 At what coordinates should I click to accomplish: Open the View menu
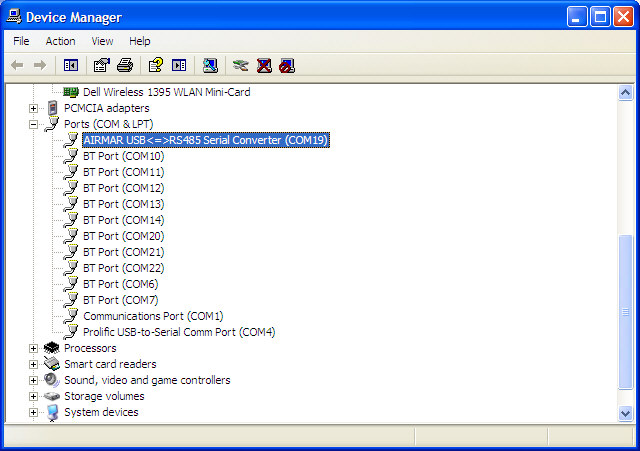point(102,41)
